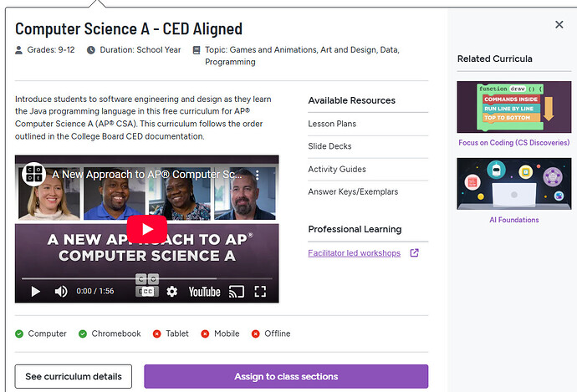Click the video time display 0:00 / 1:56
The width and height of the screenshot is (577, 392).
[95, 291]
